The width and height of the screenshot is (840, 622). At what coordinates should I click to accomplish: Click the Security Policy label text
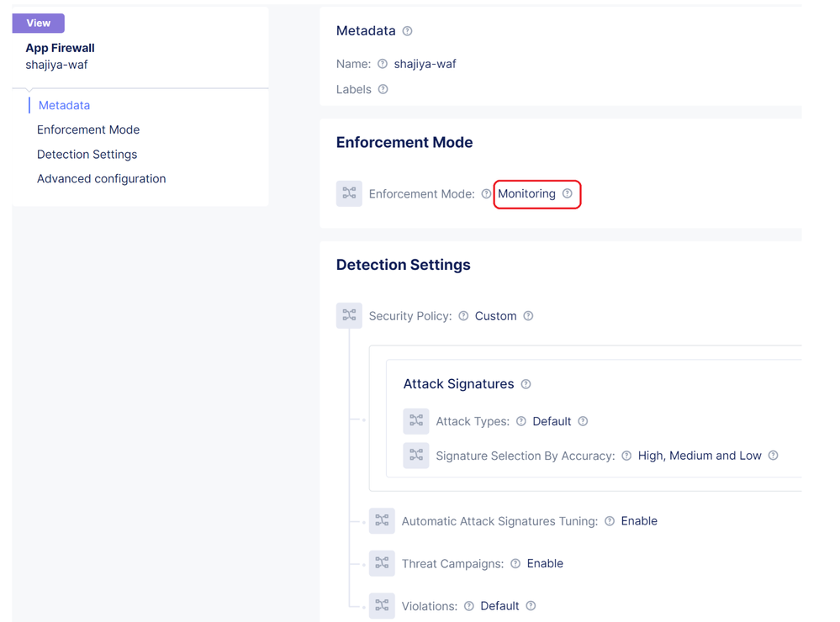[x=410, y=316]
